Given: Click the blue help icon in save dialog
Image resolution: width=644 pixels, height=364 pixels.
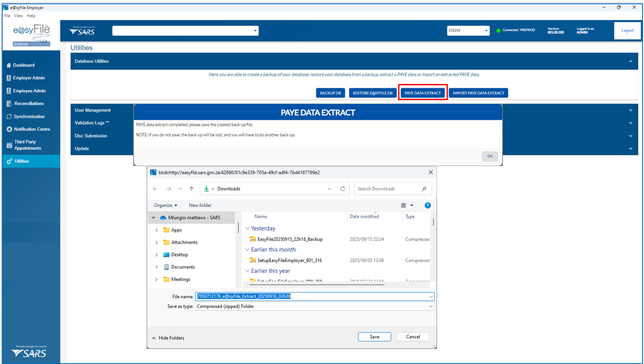Looking at the screenshot, I should tap(428, 205).
